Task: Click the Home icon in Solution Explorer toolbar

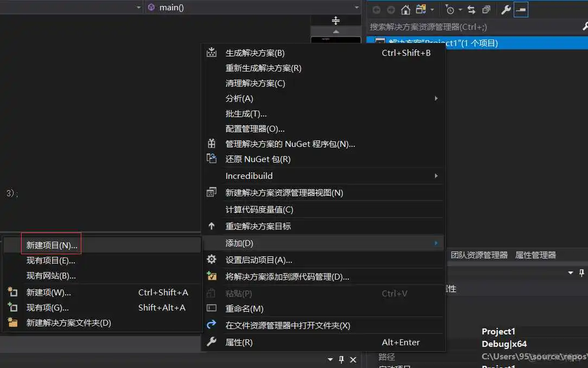Action: pos(405,9)
